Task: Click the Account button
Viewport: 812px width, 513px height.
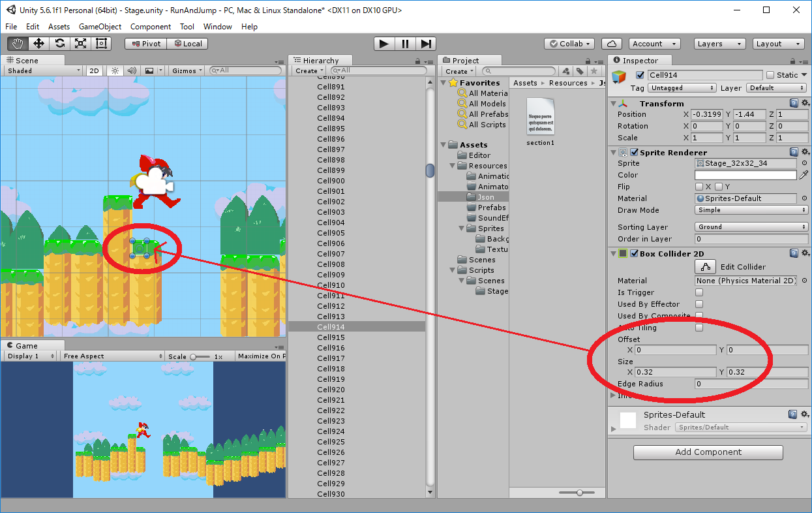Action: click(x=655, y=44)
